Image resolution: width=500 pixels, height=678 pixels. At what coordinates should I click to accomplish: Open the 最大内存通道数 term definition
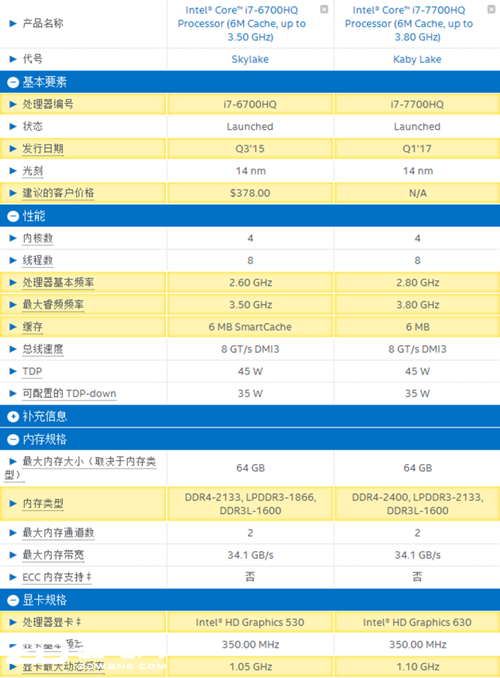tap(58, 533)
